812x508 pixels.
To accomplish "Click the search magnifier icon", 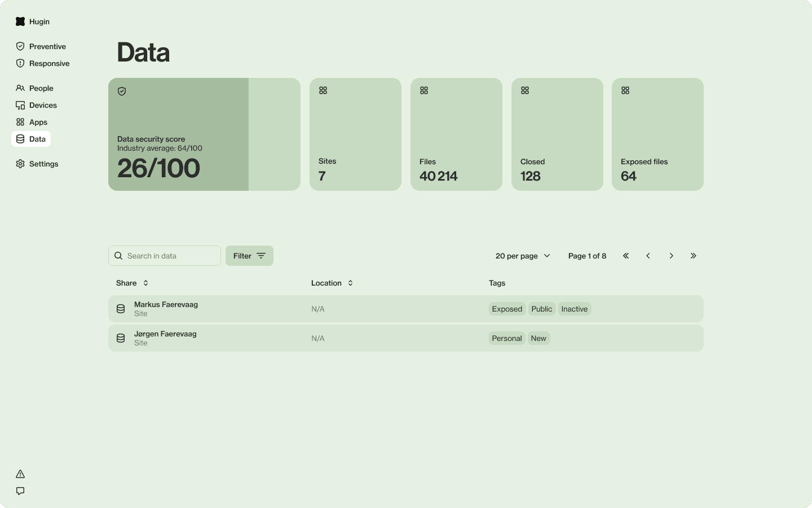I will coord(118,256).
